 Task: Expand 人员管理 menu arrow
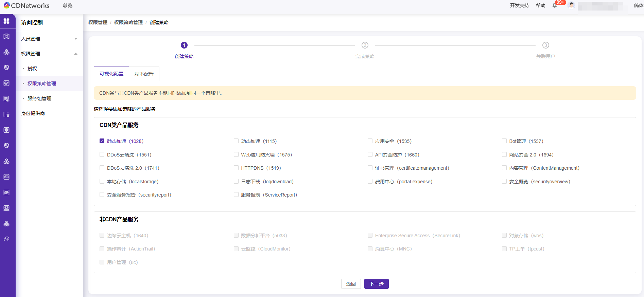click(76, 39)
